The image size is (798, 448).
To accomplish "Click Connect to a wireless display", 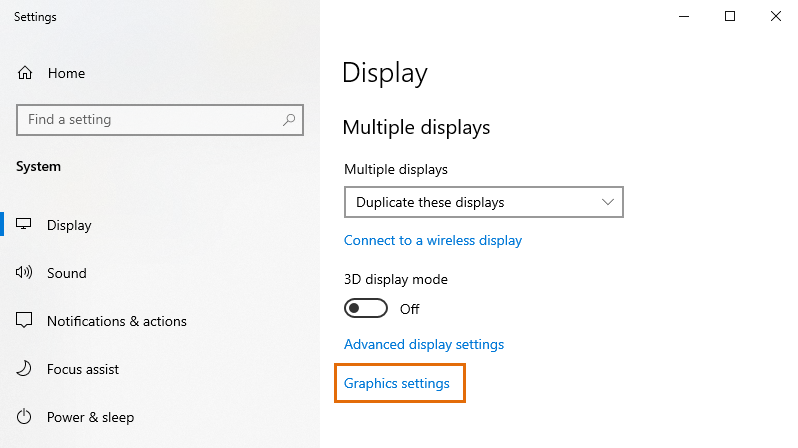I will pyautogui.click(x=433, y=240).
